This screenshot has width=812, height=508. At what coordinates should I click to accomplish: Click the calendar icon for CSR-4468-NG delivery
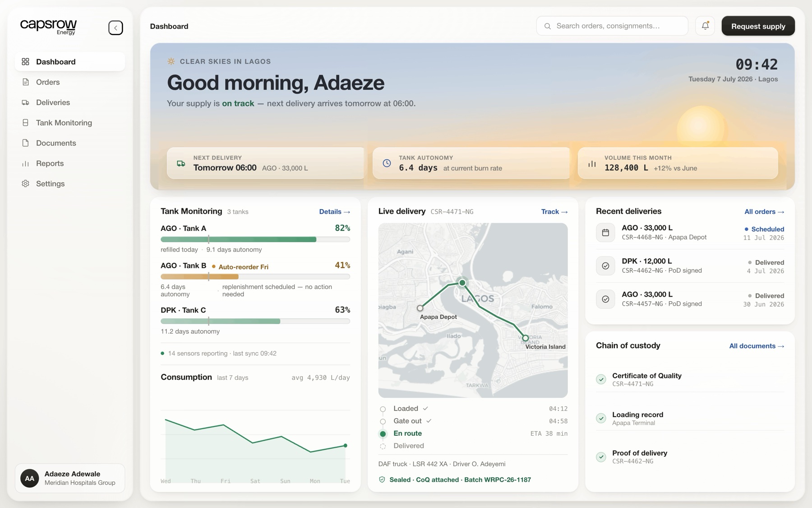(x=605, y=233)
